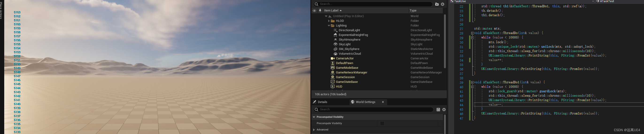Click the SM_SkySphere mesh icon
The width and height of the screenshot is (644, 134).
pos(335,49)
